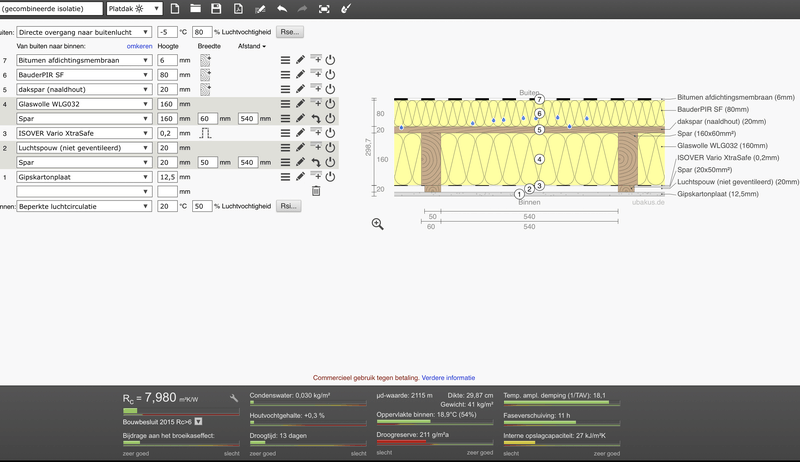Click the curved arrow on 160 mm Spar row
Screen dimensions: 800x462
pos(316,118)
